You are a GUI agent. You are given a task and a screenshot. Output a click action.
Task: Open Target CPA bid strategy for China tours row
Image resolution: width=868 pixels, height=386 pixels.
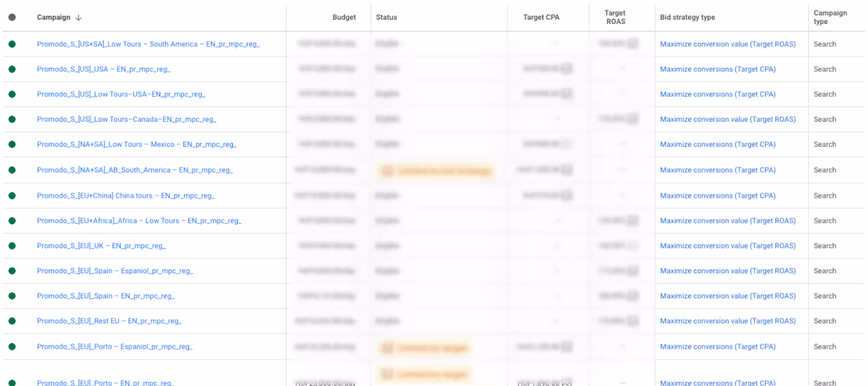(x=718, y=195)
